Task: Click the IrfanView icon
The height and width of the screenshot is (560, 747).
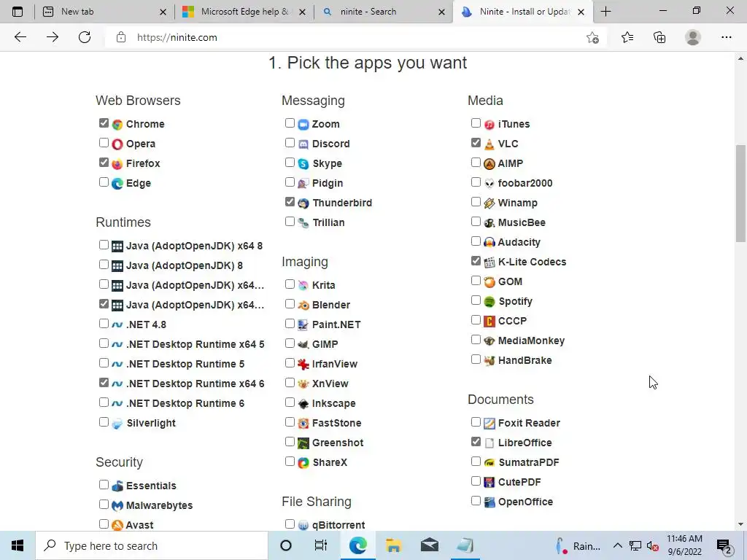Action: 303,365
